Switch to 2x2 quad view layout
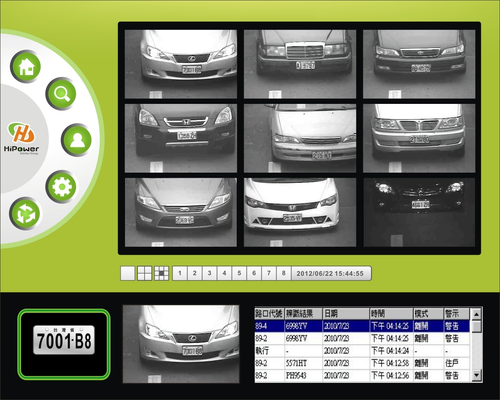The height and width of the screenshot is (400, 500). (x=144, y=273)
